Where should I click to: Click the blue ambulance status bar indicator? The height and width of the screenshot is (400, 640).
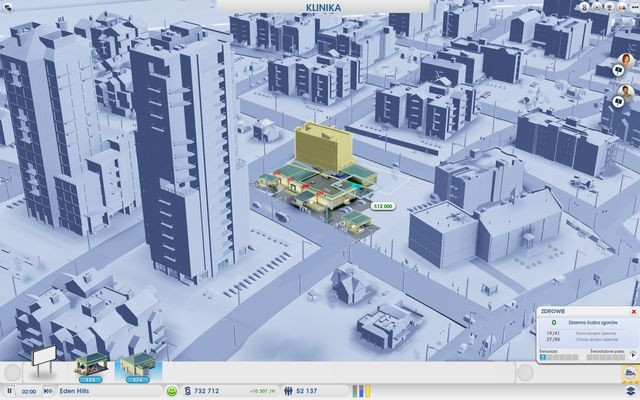(543, 357)
